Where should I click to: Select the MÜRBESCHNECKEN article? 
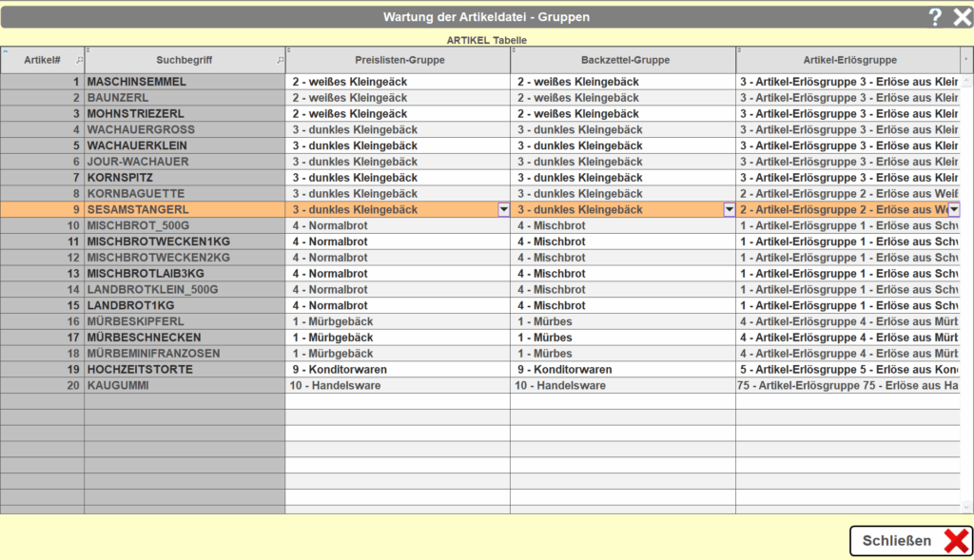coord(185,338)
